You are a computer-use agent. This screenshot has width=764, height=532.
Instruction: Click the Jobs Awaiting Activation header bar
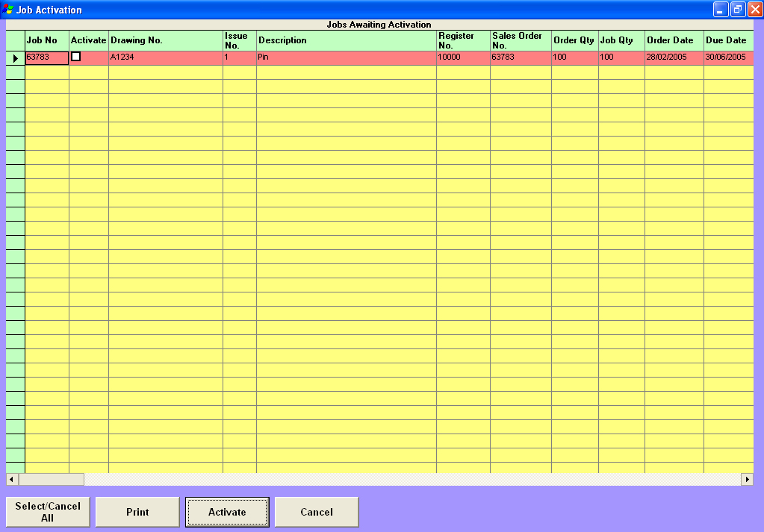[381, 24]
